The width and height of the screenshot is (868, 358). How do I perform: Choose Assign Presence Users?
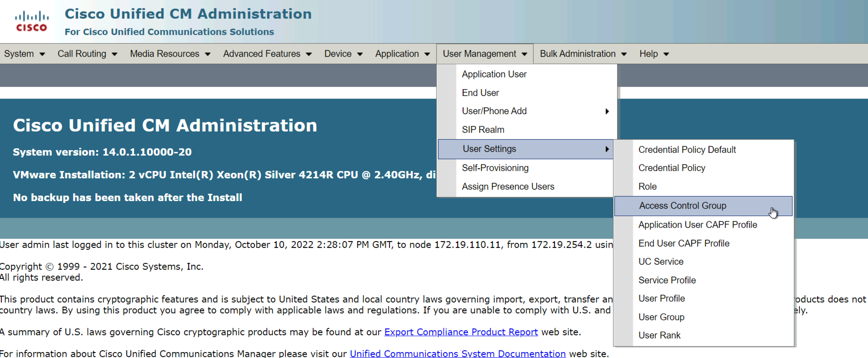click(526, 187)
